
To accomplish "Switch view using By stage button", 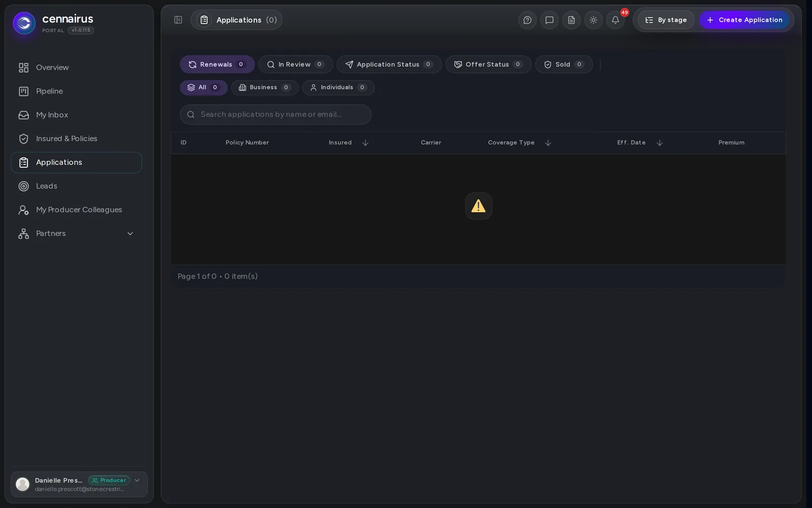I will 666,20.
